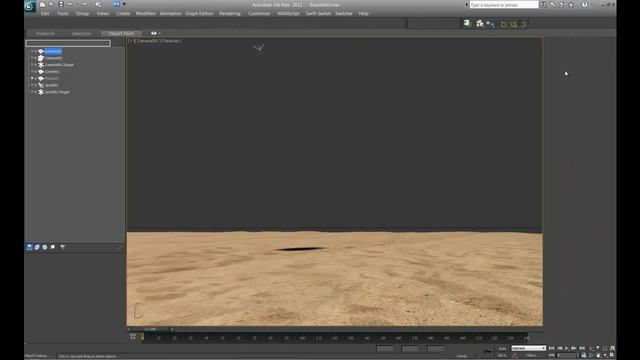This screenshot has width=640, height=360.
Task: Click target icon of Camera001.Target row
Action: pyautogui.click(x=41, y=65)
